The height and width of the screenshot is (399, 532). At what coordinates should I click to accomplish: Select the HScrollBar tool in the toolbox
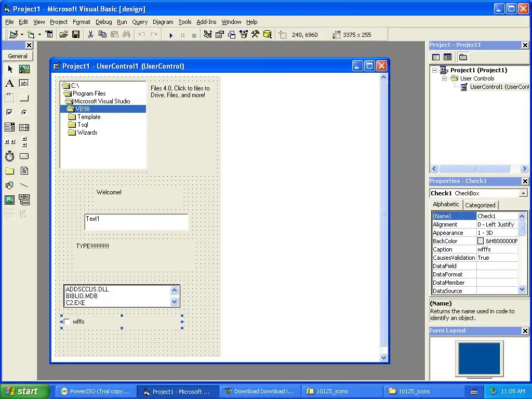click(10, 142)
